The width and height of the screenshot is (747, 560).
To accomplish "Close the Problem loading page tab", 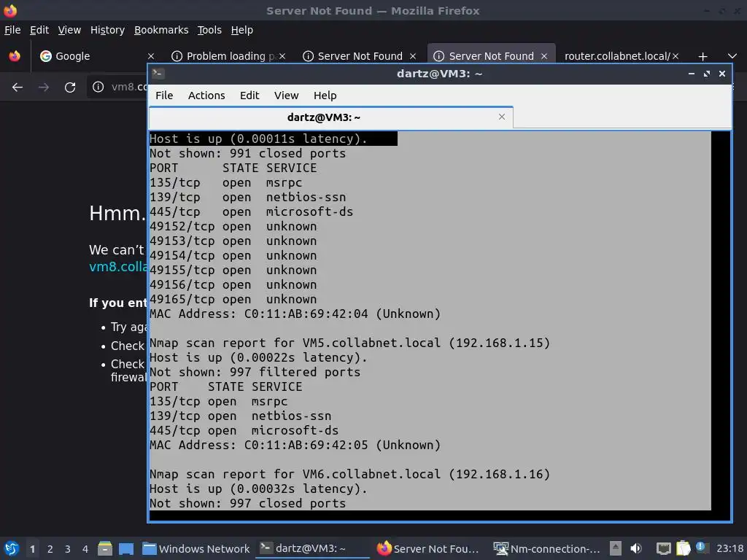I will click(282, 56).
